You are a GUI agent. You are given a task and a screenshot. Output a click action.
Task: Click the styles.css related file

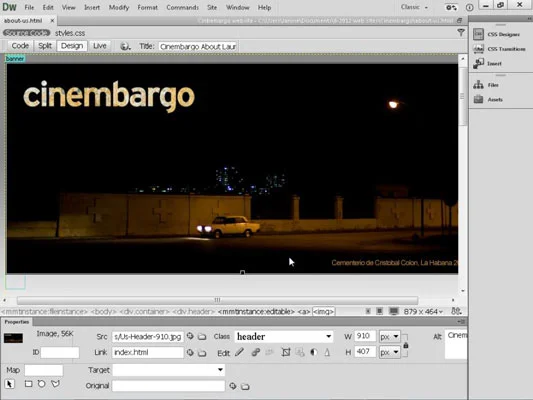(x=70, y=33)
